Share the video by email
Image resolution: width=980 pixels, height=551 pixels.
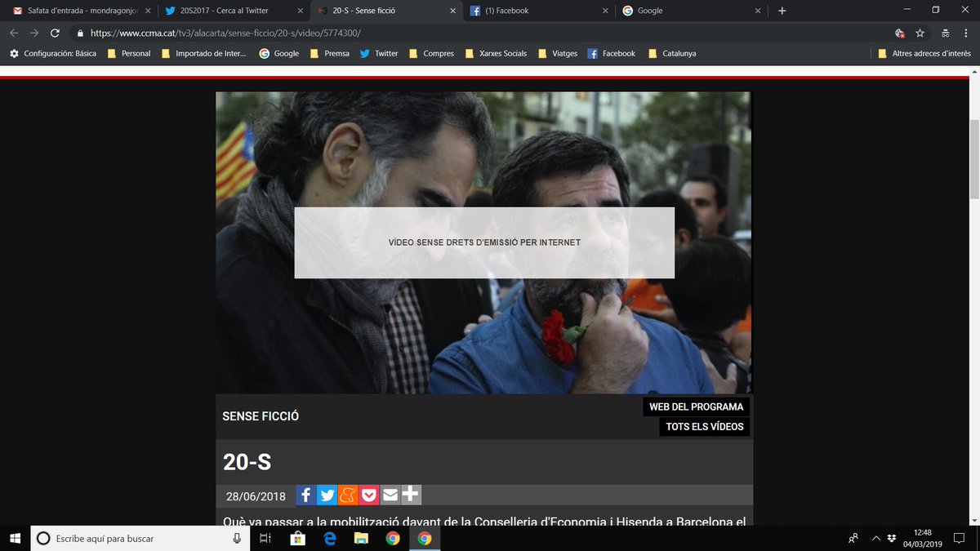tap(390, 495)
